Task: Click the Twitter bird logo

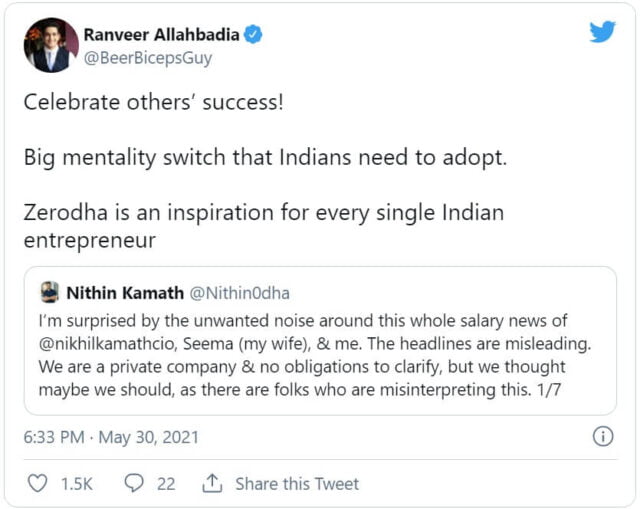Action: click(602, 33)
